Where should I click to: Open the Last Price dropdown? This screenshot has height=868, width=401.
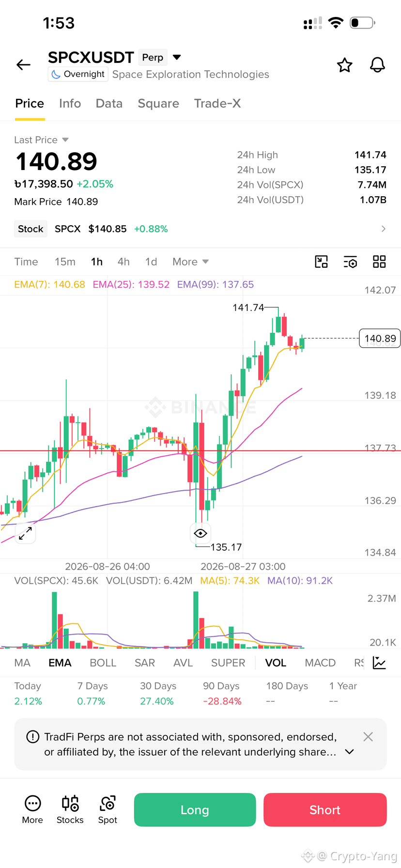click(41, 139)
